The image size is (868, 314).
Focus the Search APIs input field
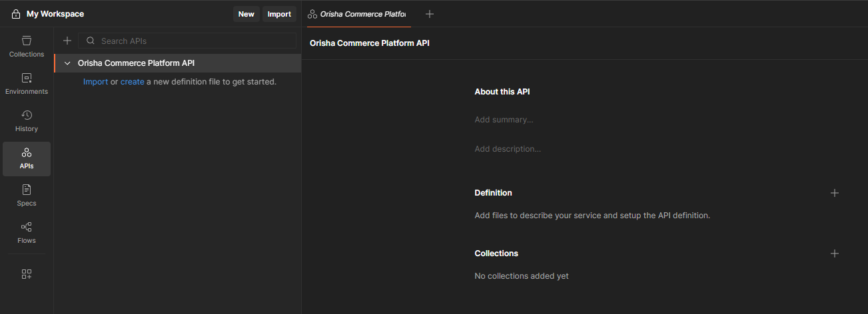click(193, 41)
